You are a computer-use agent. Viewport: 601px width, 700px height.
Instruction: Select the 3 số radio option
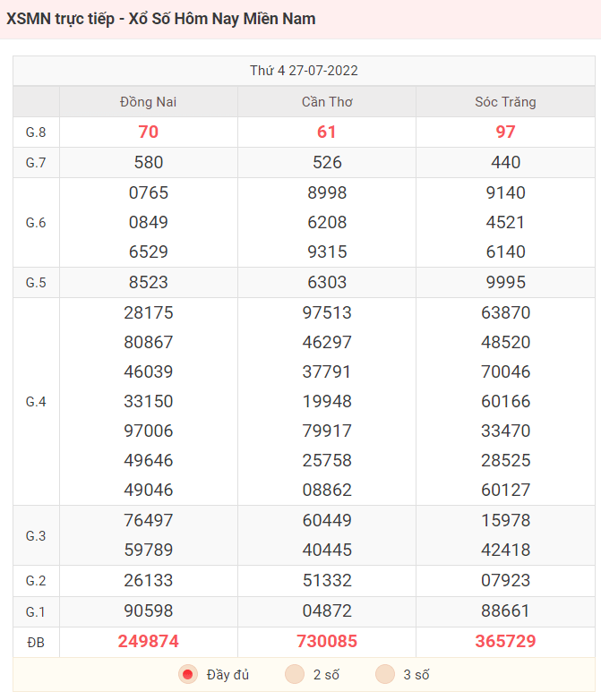point(385,674)
